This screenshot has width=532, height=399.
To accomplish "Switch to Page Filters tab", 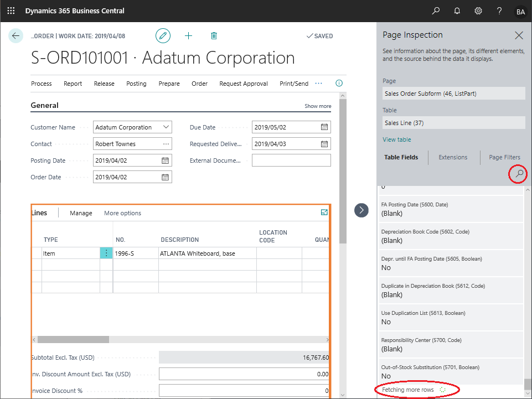I will tap(504, 157).
